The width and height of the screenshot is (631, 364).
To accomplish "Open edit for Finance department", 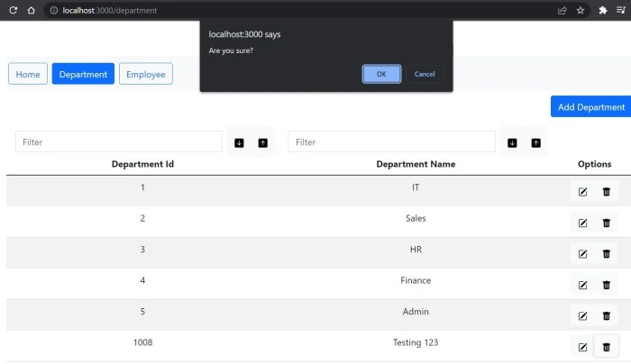I will pos(582,286).
